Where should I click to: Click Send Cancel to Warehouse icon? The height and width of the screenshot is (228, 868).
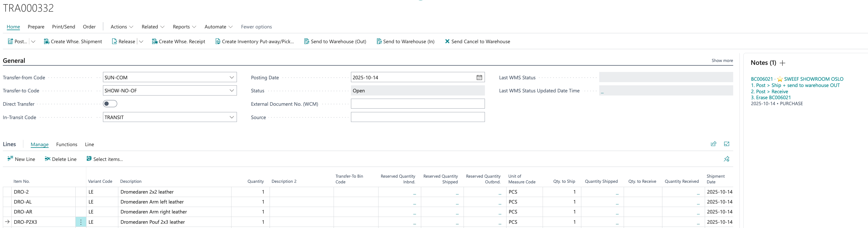click(x=447, y=42)
